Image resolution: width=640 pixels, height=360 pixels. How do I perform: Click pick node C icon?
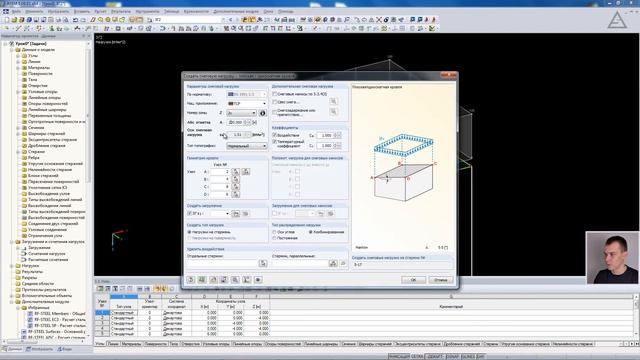(236, 187)
